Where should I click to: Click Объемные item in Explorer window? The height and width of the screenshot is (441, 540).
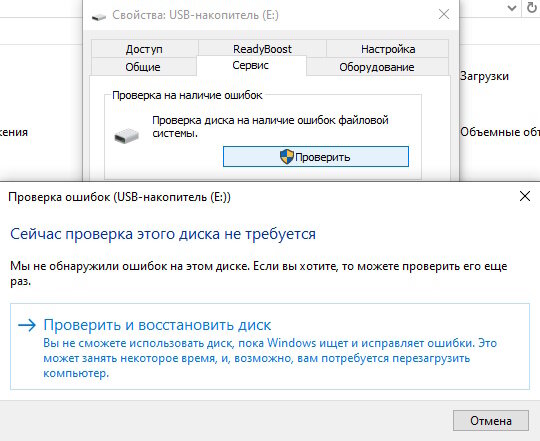point(500,132)
